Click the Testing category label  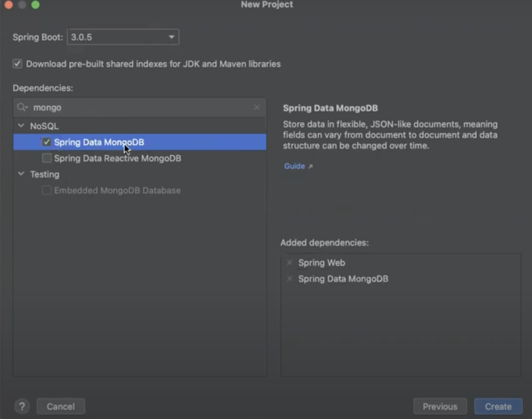pos(45,174)
